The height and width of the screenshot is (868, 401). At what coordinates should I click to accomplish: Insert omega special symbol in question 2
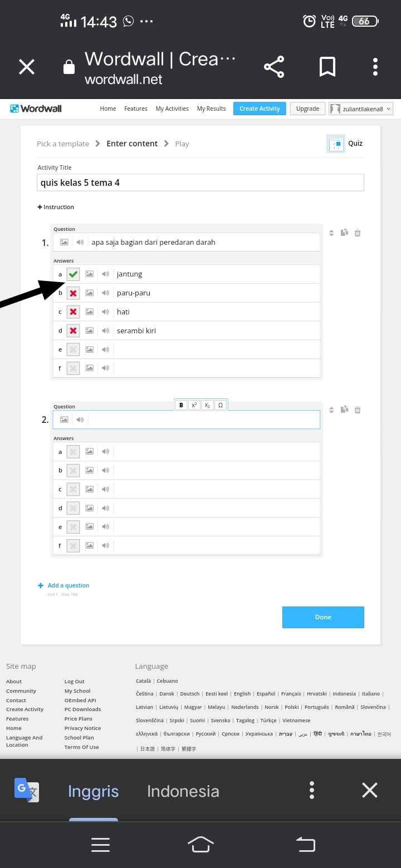click(x=221, y=405)
